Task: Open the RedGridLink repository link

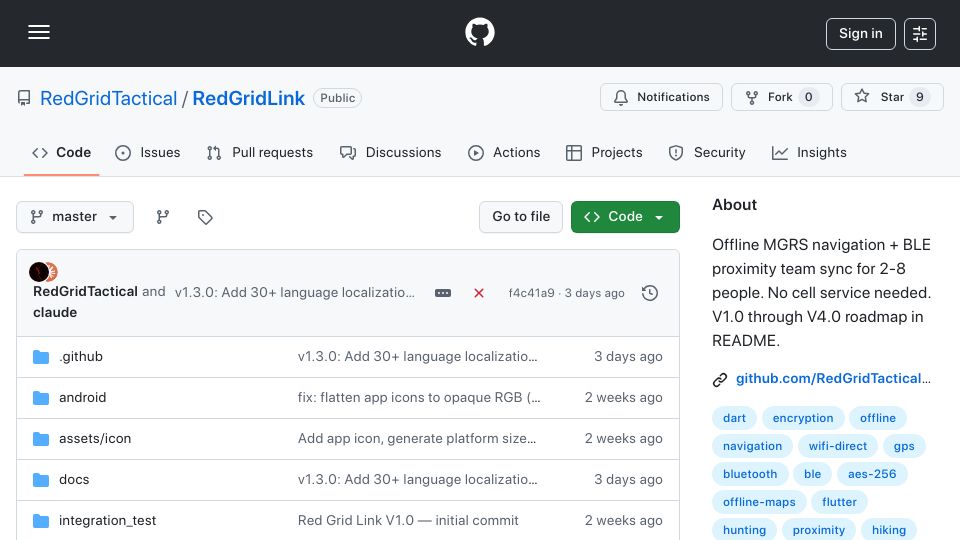Action: [x=249, y=98]
